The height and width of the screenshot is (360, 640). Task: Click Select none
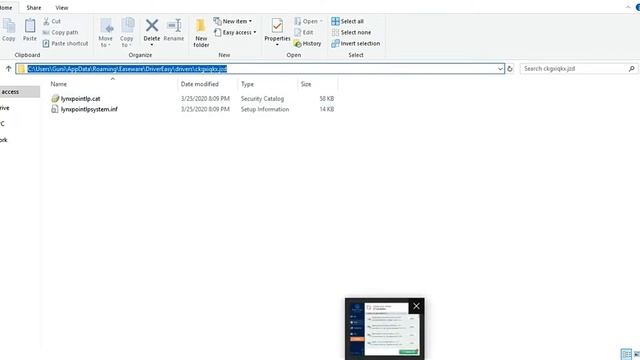click(351, 32)
